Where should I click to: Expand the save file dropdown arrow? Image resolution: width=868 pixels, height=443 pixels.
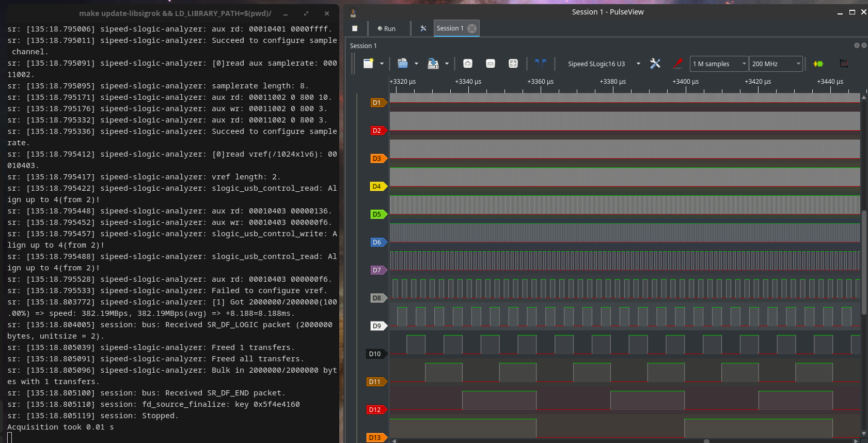click(x=447, y=64)
